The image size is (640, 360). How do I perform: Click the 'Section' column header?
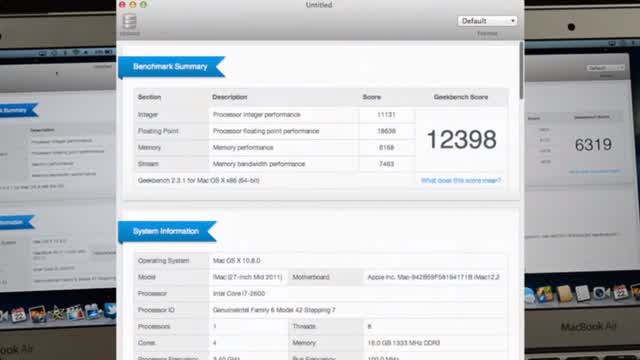pos(149,97)
